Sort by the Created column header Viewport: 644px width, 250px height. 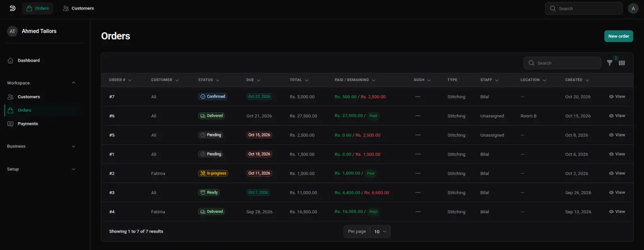pyautogui.click(x=577, y=80)
